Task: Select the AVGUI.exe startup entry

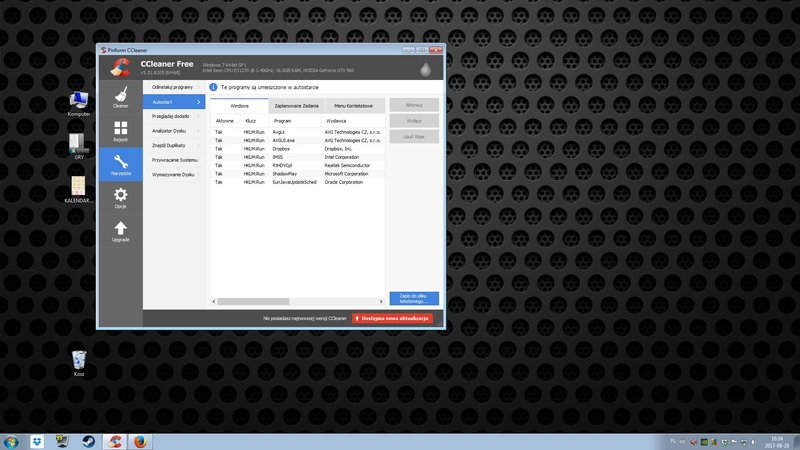Action: 297,140
